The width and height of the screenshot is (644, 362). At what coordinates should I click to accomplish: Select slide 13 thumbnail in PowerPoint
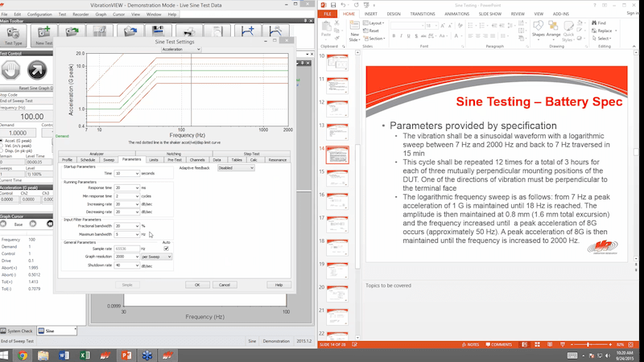tap(337, 131)
